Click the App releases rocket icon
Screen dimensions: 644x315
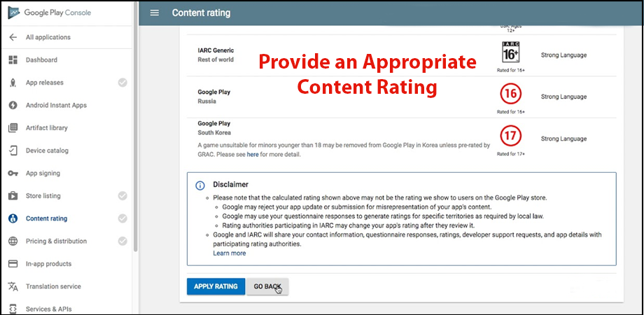pyautogui.click(x=13, y=83)
